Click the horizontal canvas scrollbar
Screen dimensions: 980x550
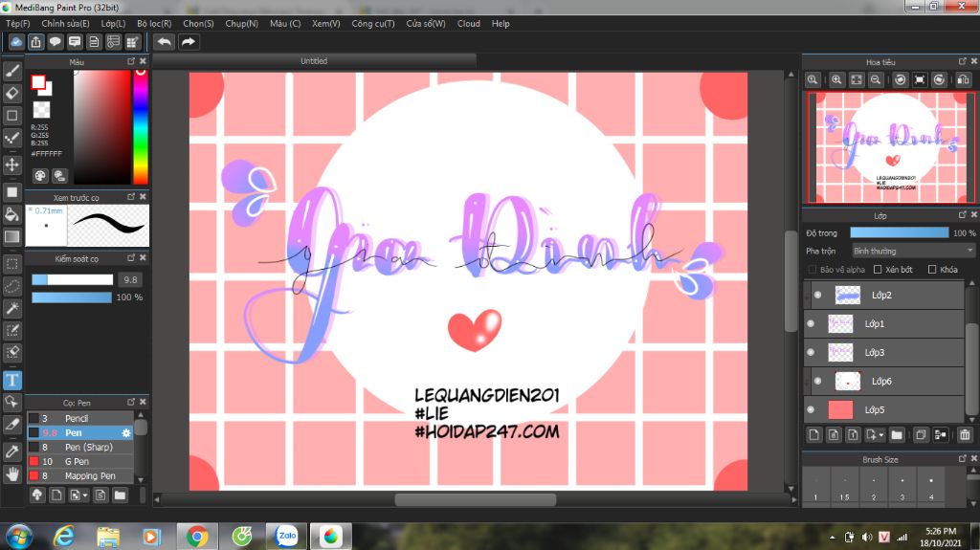[475, 499]
